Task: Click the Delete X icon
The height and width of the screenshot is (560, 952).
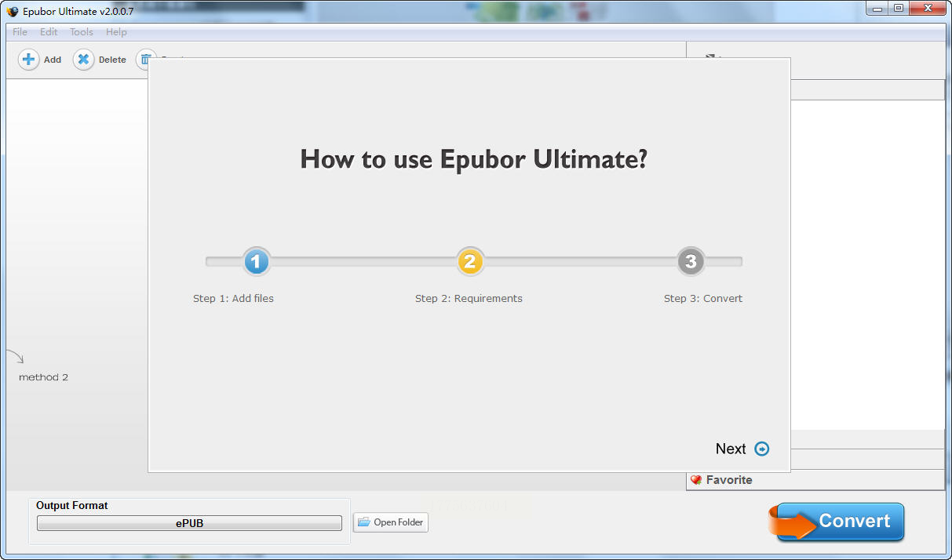Action: pyautogui.click(x=84, y=60)
